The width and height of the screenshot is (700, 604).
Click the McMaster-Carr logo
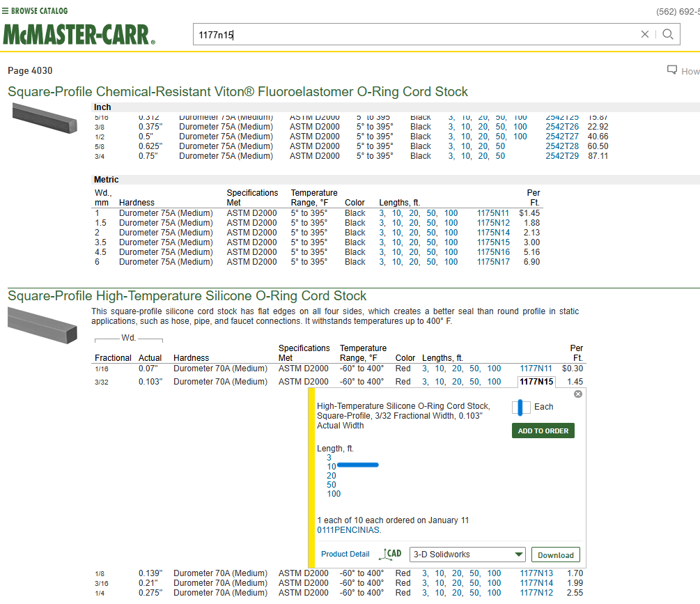click(x=79, y=34)
